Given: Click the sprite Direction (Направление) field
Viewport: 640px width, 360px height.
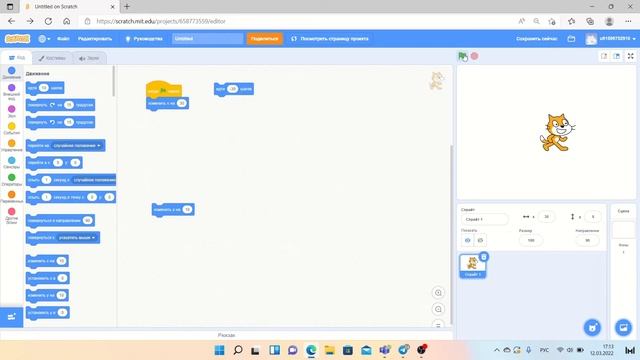Looking at the screenshot, I should point(587,240).
